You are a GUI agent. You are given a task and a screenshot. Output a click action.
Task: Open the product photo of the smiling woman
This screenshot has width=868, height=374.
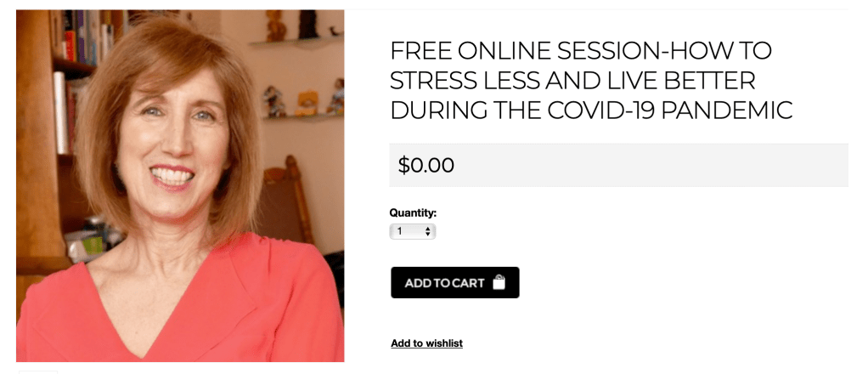pyautogui.click(x=180, y=185)
